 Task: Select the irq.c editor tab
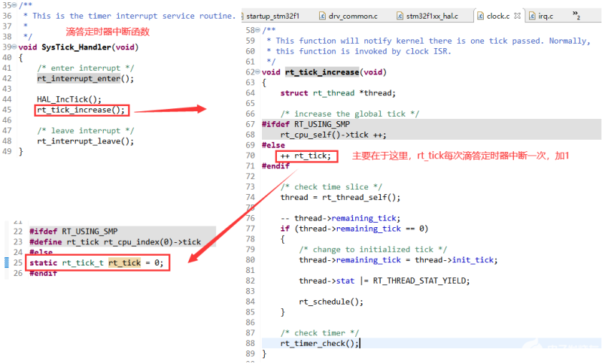click(x=546, y=15)
